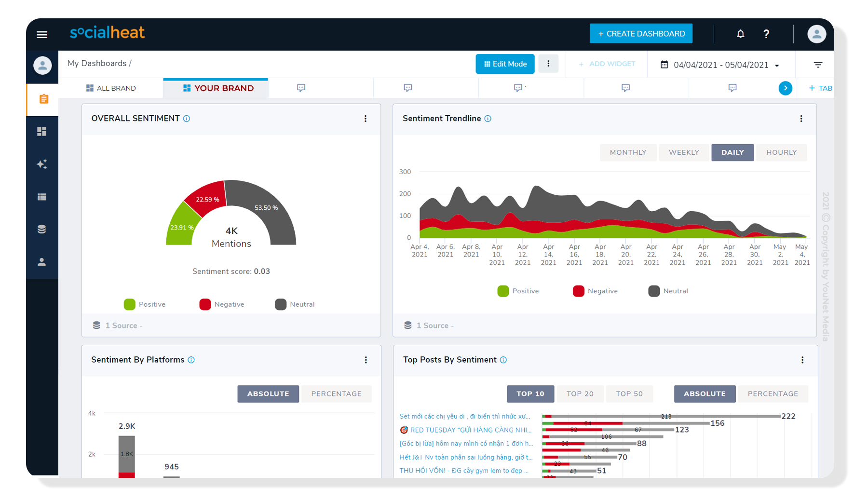Click source icon in Sentiment Trendline footer
Screen dimensions: 868x489
(x=408, y=326)
